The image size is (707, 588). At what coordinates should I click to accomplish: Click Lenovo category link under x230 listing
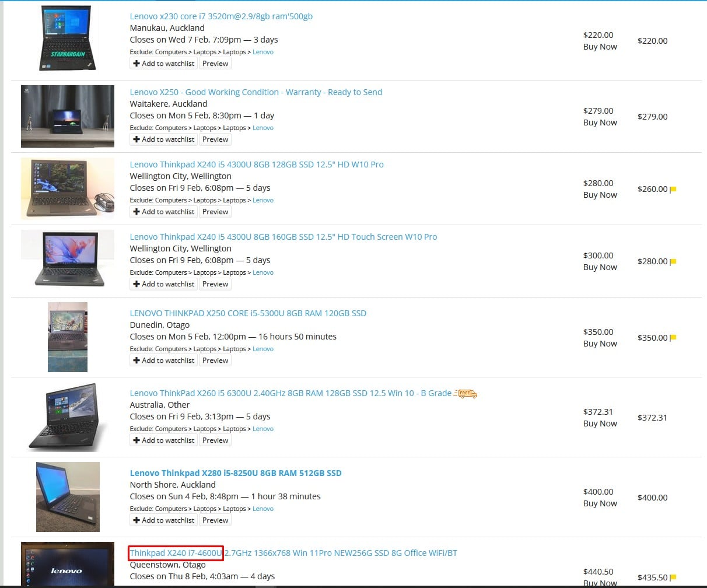tap(262, 52)
